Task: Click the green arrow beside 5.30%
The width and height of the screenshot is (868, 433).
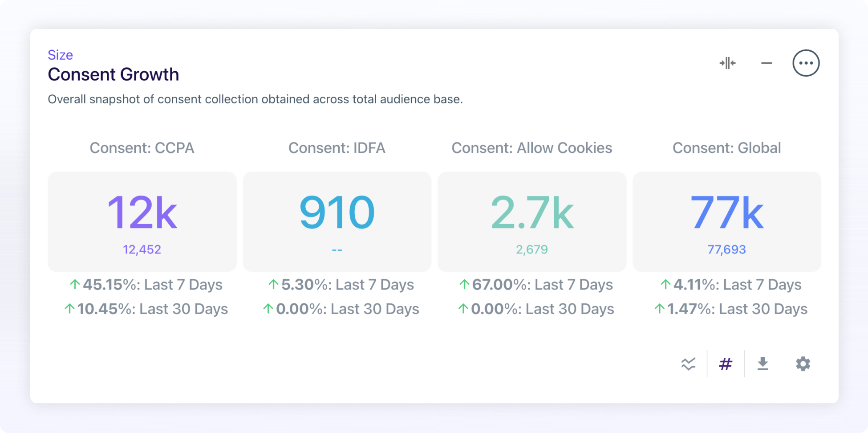Action: point(272,284)
